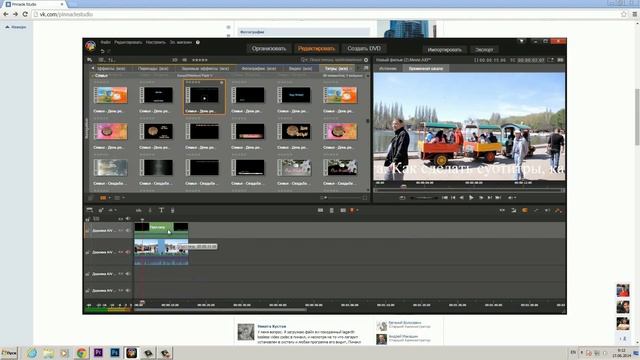Open Никита Кустов profile link on VK page
Screen dimensions: 640x360
(272, 327)
